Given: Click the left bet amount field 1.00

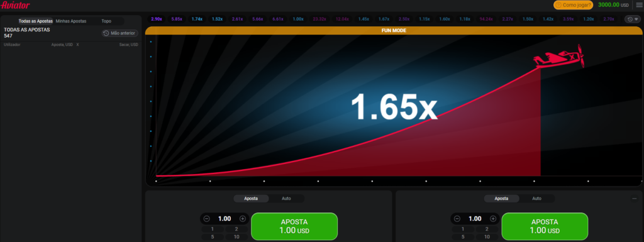Looking at the screenshot, I should point(225,219).
